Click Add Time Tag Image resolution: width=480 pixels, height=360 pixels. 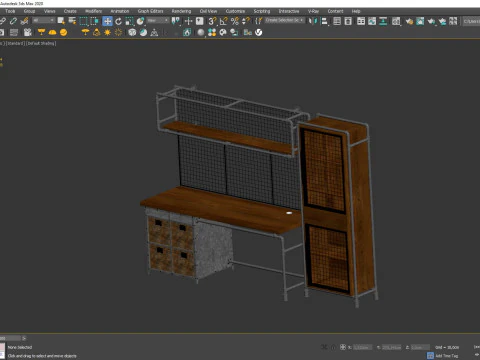[x=447, y=356]
